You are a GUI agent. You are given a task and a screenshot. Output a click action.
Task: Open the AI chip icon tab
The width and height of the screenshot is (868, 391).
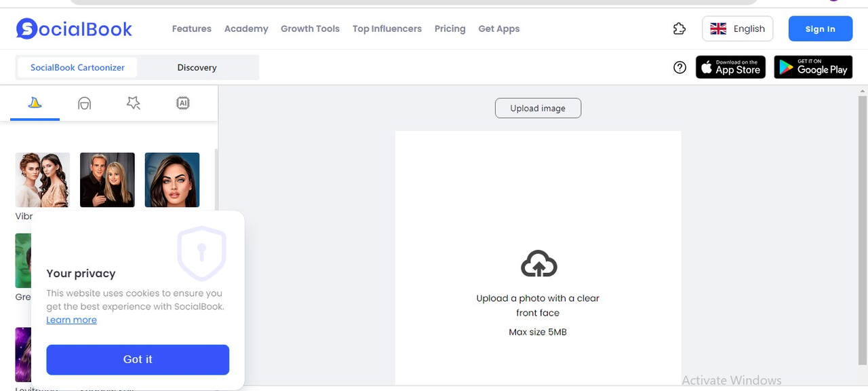tap(182, 103)
